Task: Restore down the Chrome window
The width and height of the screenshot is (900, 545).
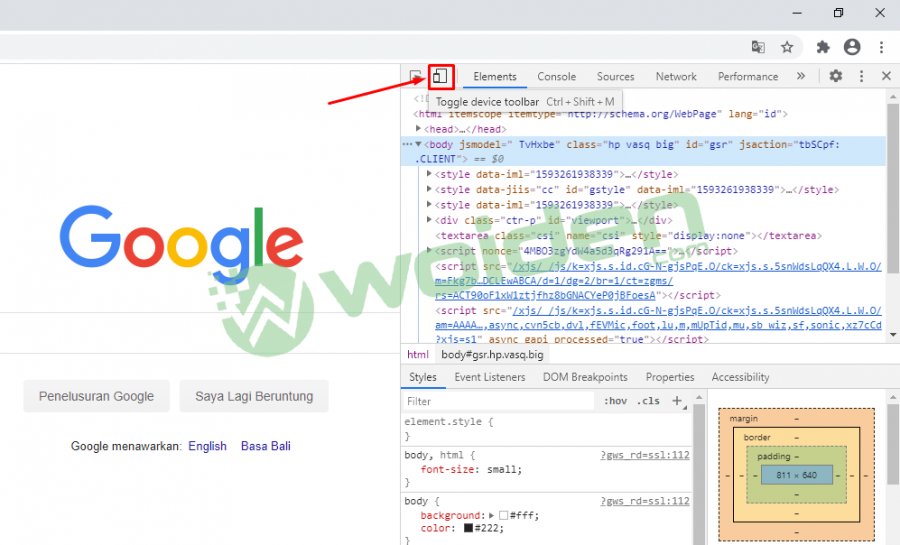Action: click(839, 13)
